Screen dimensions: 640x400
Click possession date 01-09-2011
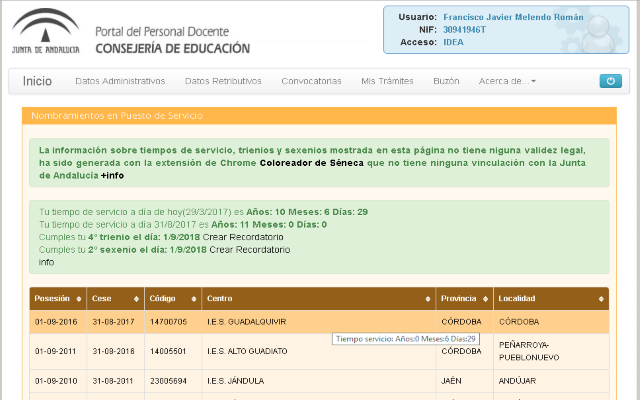pyautogui.click(x=56, y=351)
